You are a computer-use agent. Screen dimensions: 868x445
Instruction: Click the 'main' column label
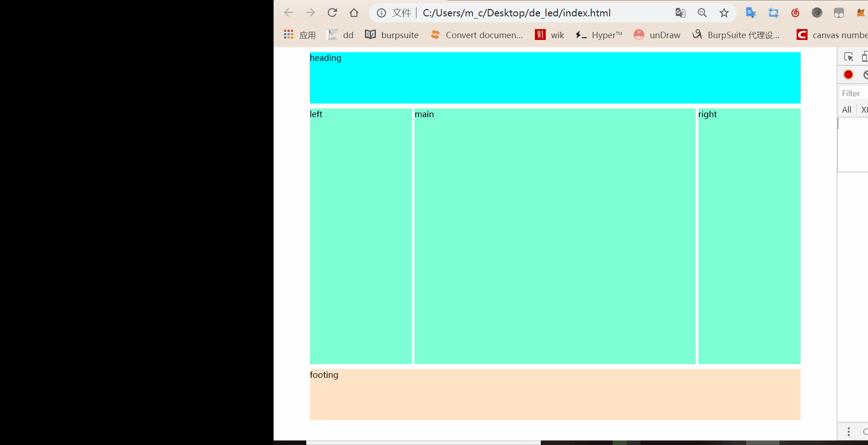(x=424, y=114)
